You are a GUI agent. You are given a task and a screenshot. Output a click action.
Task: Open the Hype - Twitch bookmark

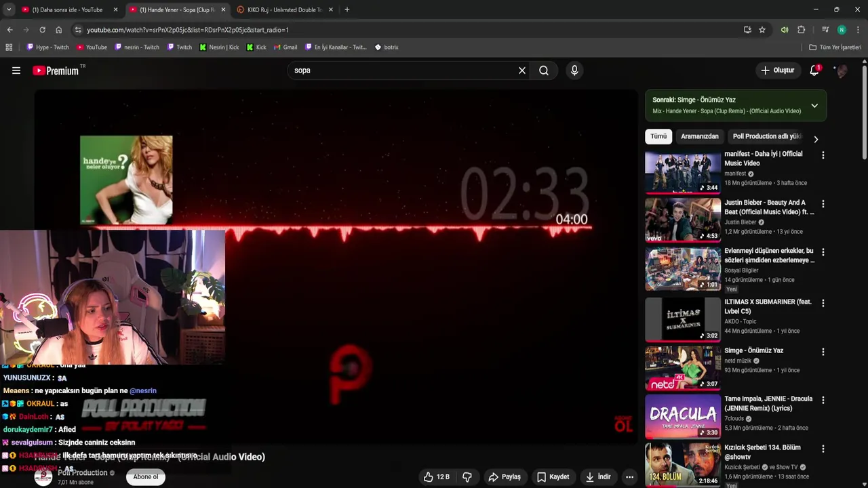(47, 47)
